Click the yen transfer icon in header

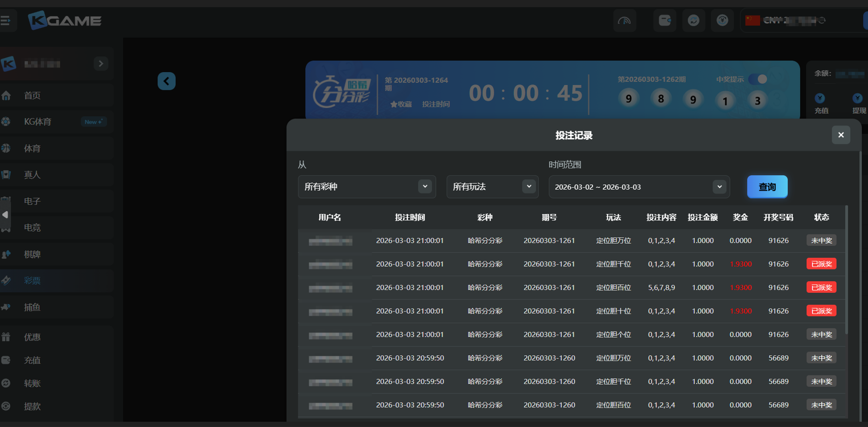pyautogui.click(x=722, y=21)
